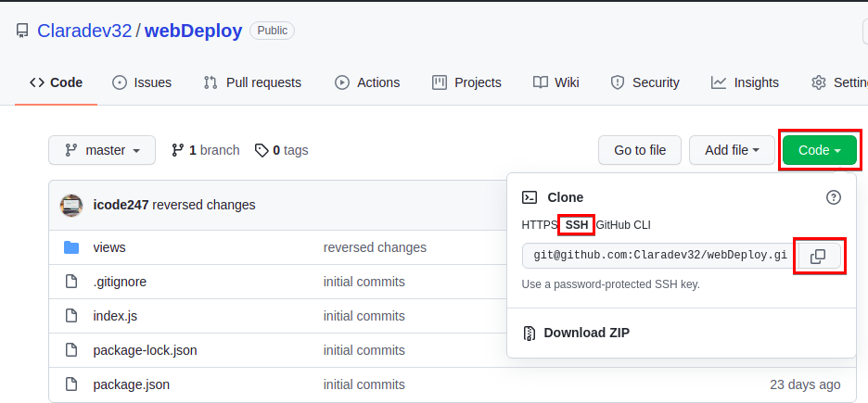The width and height of the screenshot is (868, 403).
Task: Click the Issues circle-dot icon
Action: pyautogui.click(x=119, y=83)
